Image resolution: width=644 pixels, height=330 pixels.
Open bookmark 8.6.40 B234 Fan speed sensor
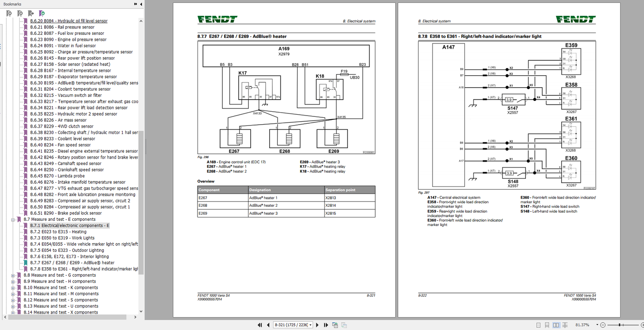pos(60,145)
